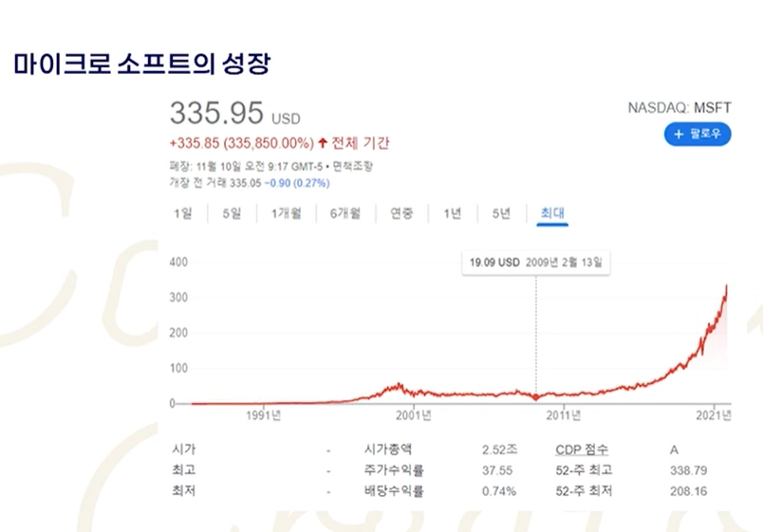Click the CDP 점수 underlined link
The height and width of the screenshot is (532, 763).
[x=582, y=449]
